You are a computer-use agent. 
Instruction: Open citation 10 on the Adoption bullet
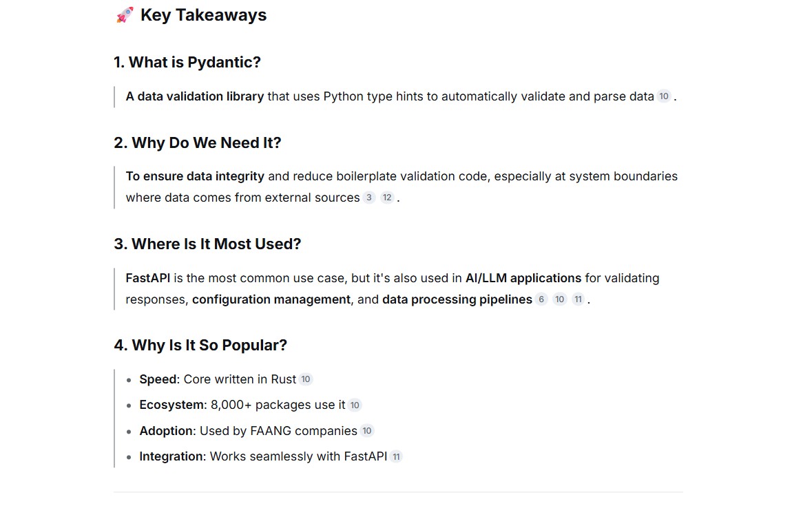(366, 431)
